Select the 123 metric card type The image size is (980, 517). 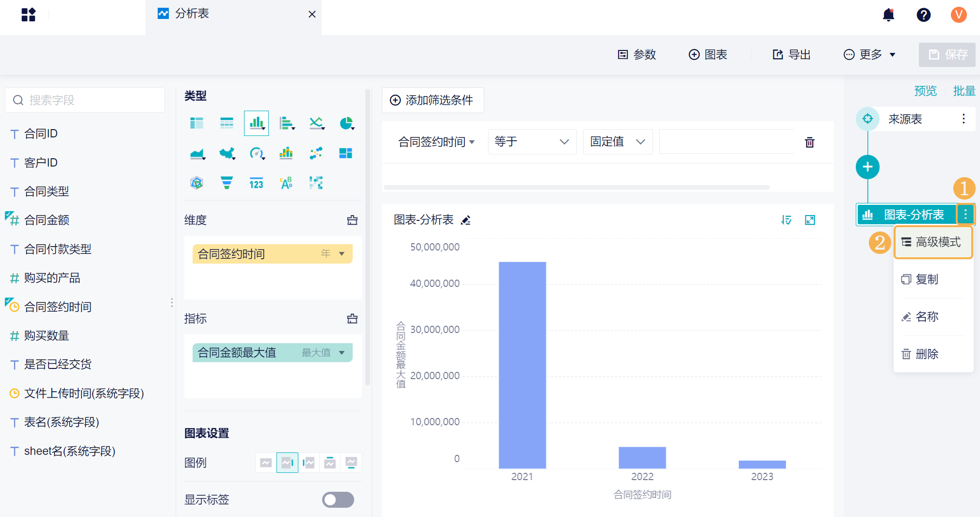click(256, 183)
